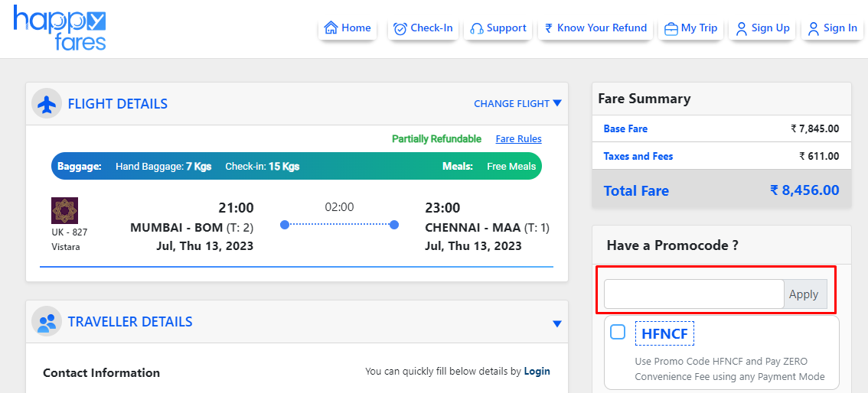Click the Vistara airline logo

click(65, 211)
